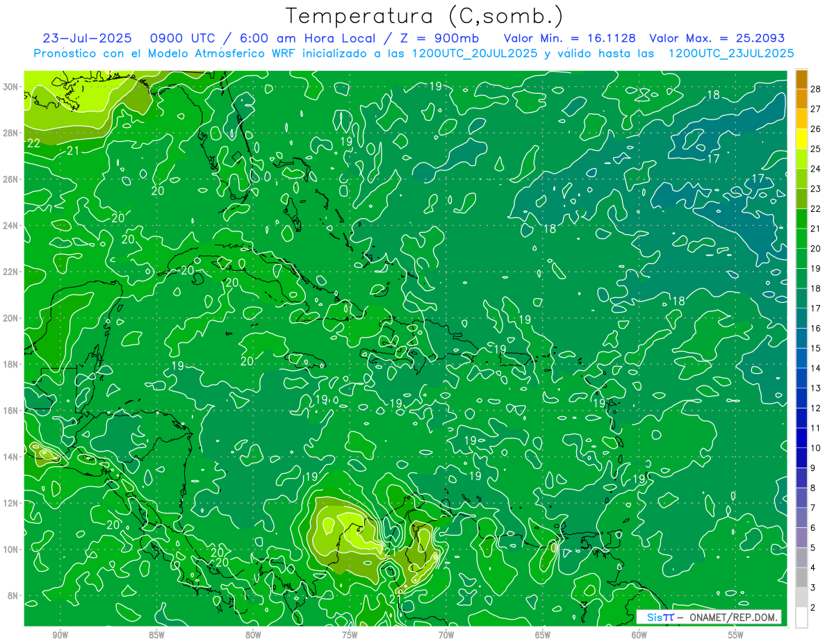
Task: Click the "55W" longitude axis label
Action: pyautogui.click(x=736, y=635)
